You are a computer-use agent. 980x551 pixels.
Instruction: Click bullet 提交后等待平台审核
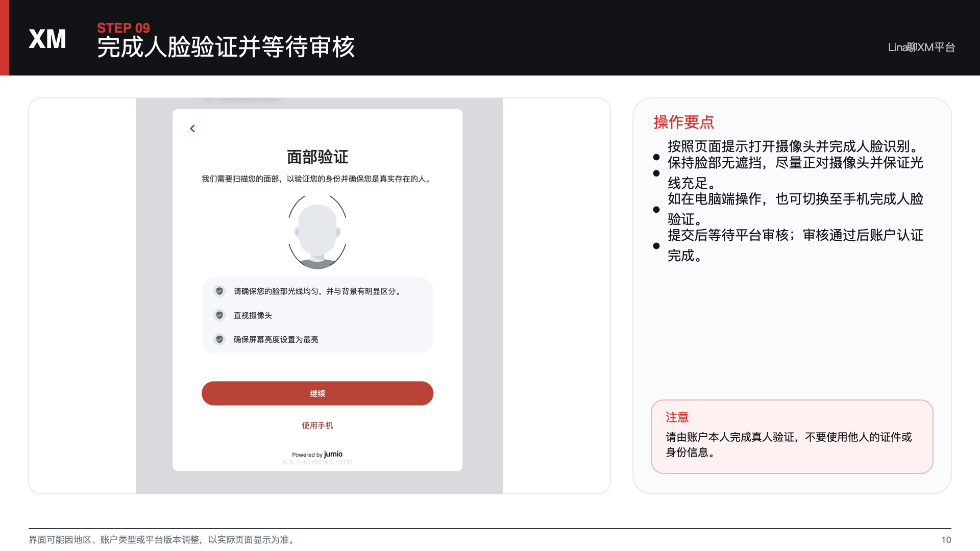[x=795, y=245]
